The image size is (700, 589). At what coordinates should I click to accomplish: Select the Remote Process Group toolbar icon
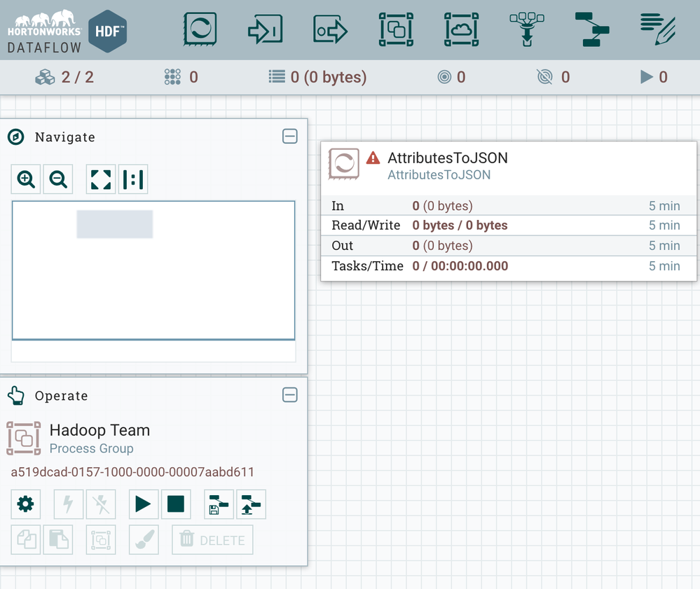point(461,29)
